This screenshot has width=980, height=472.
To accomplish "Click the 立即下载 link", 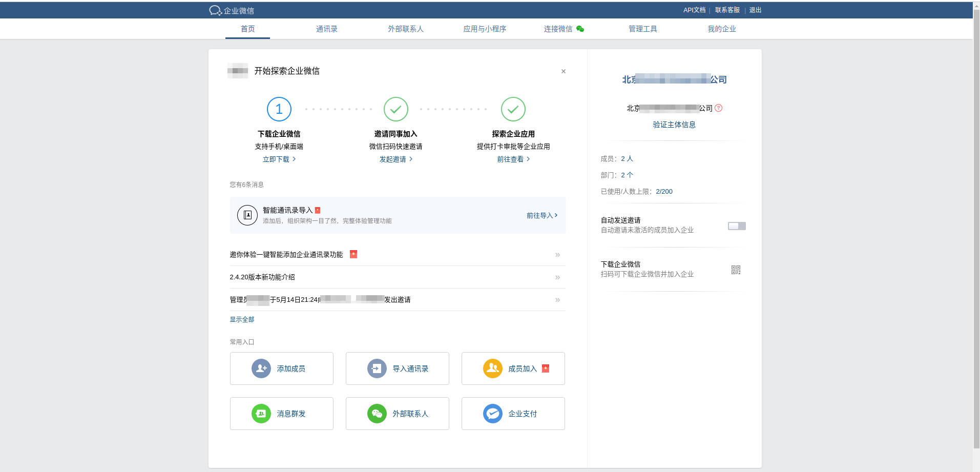I will pyautogui.click(x=279, y=159).
